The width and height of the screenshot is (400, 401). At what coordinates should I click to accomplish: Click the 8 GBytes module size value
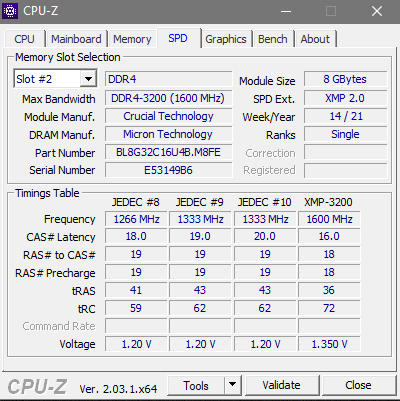[345, 79]
